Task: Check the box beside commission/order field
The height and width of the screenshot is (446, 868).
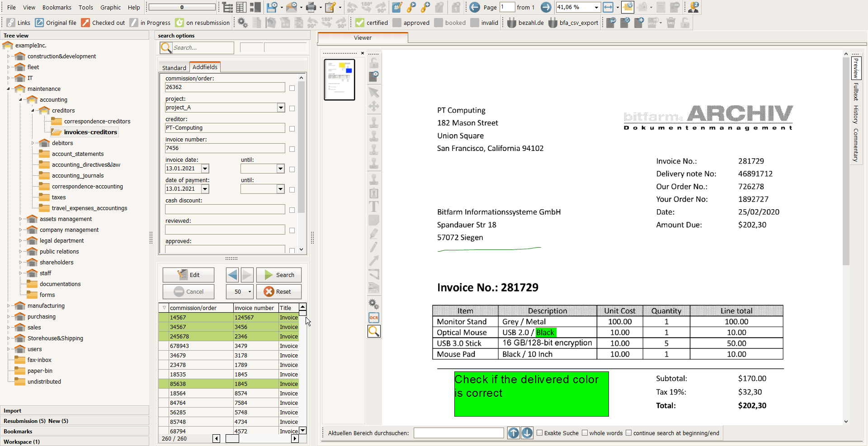Action: point(292,89)
